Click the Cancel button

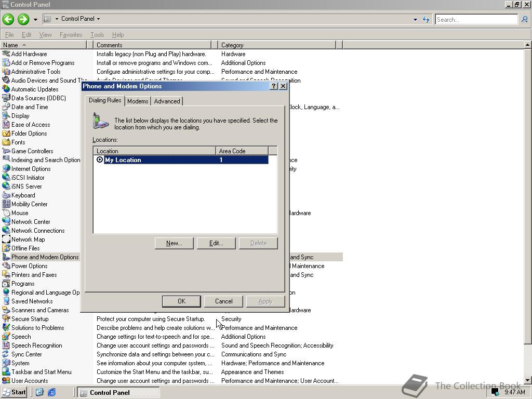tap(223, 301)
